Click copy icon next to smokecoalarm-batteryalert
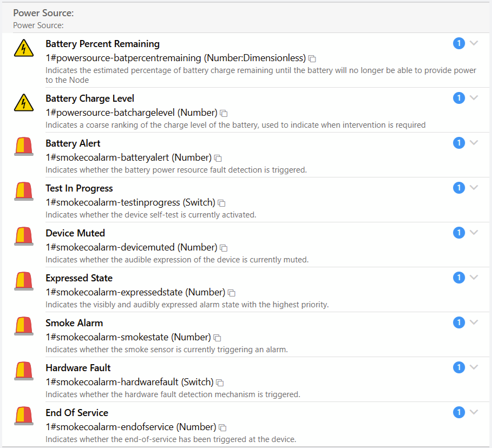The width and height of the screenshot is (492, 448). [x=218, y=158]
